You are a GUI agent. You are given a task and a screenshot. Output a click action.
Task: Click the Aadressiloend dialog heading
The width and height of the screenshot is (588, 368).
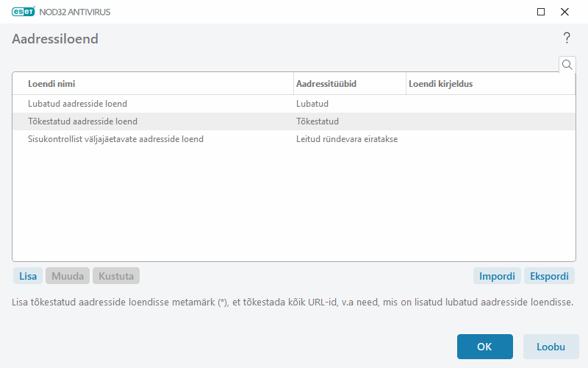coord(55,39)
